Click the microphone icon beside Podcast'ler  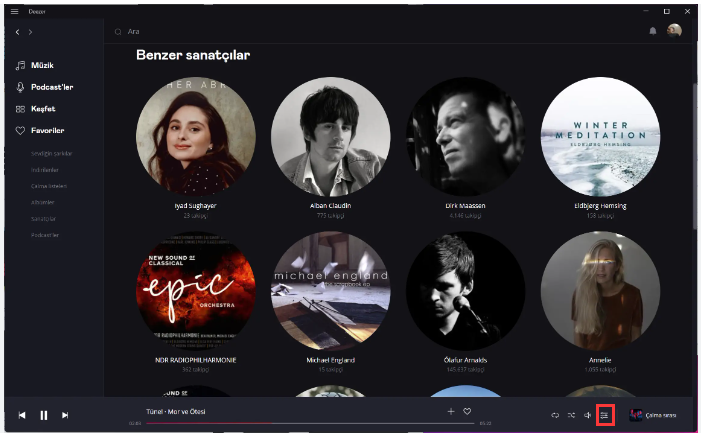pos(20,87)
